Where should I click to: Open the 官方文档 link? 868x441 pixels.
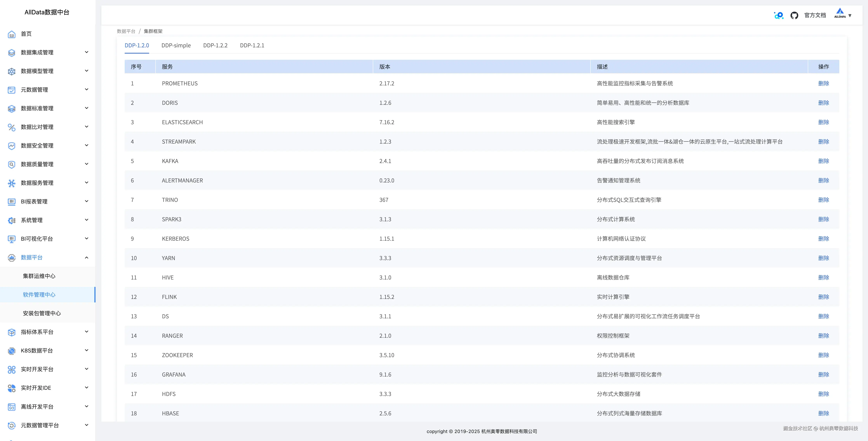tap(815, 16)
